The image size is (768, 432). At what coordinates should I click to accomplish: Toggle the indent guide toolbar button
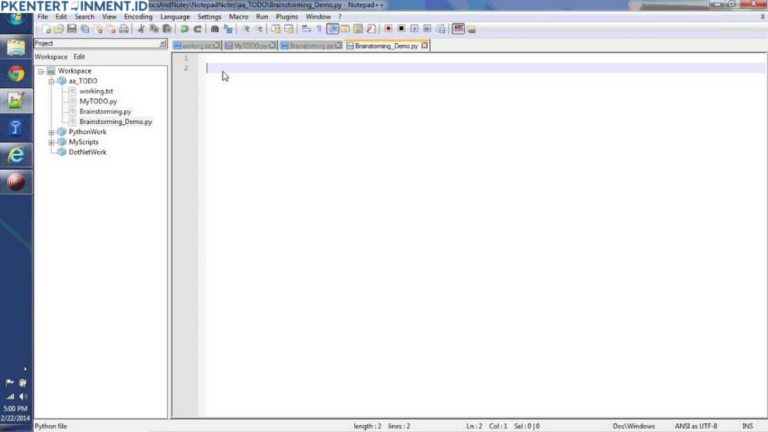(333, 29)
